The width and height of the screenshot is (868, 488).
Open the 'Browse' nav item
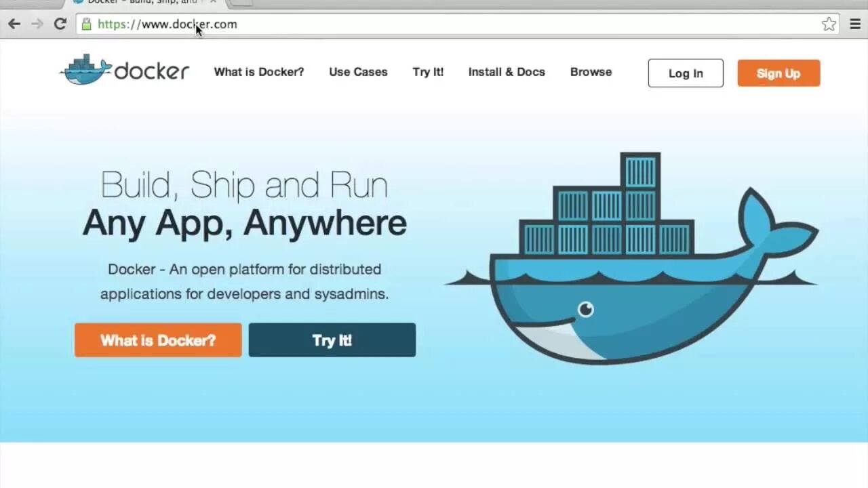pyautogui.click(x=591, y=72)
